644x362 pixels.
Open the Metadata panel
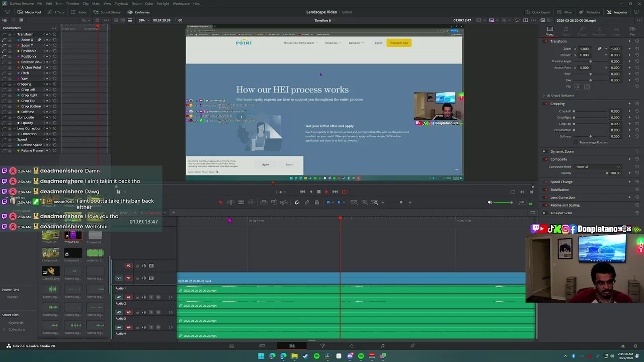(590, 12)
